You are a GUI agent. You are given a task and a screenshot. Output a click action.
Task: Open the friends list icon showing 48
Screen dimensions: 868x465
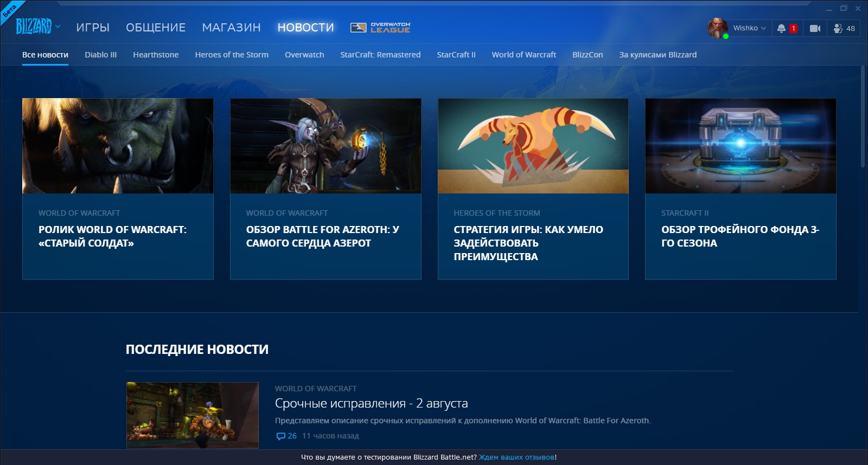[844, 28]
